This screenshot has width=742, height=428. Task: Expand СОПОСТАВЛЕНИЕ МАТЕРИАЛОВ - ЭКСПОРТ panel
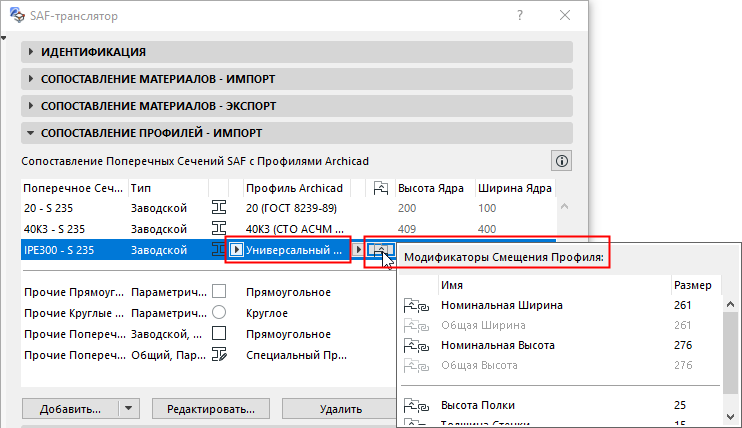pyautogui.click(x=297, y=106)
